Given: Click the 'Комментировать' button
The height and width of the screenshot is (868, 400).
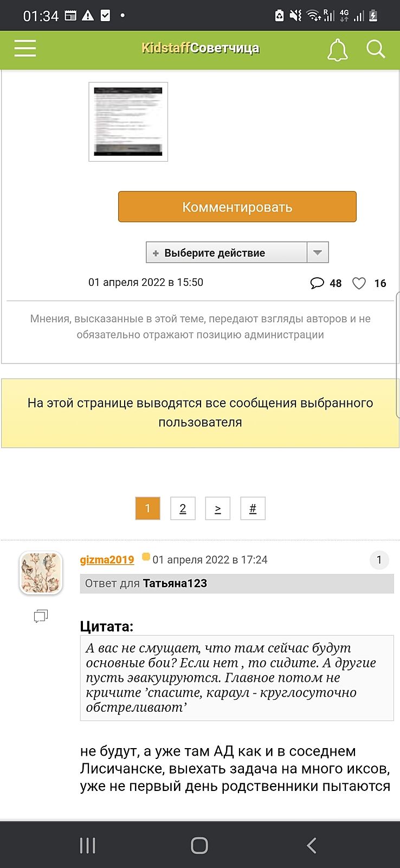Looking at the screenshot, I should (x=237, y=207).
